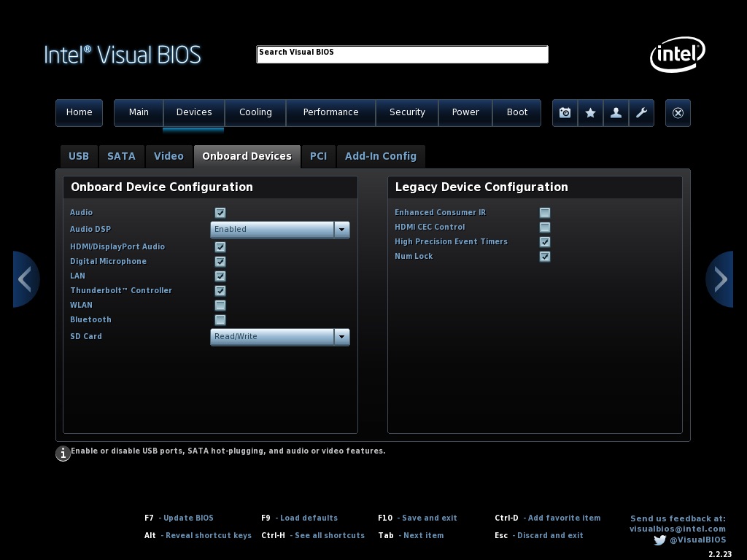Open the Cooling menu
Viewport: 747px width, 560px height.
(255, 113)
